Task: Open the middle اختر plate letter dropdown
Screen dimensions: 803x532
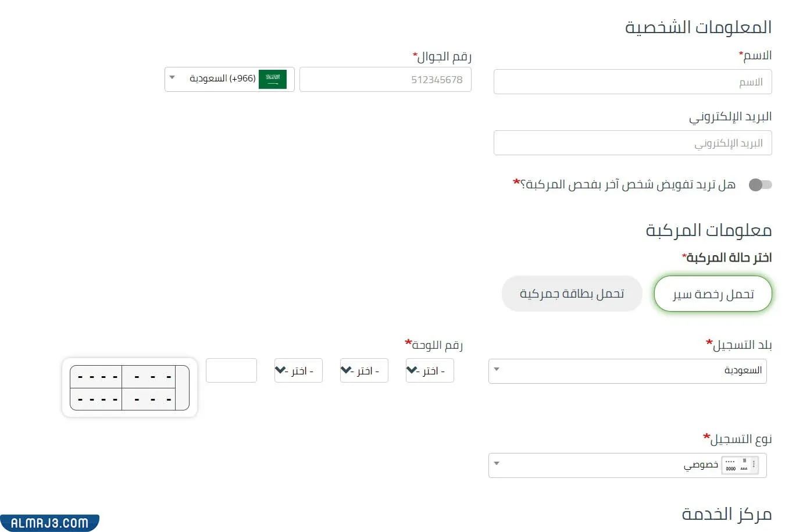Action: 363,370
